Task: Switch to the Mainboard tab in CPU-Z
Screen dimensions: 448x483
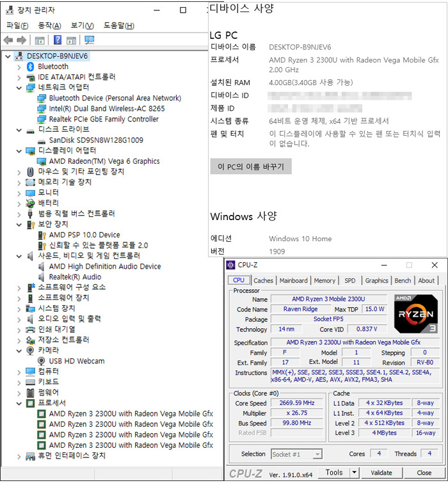Action: coord(294,281)
